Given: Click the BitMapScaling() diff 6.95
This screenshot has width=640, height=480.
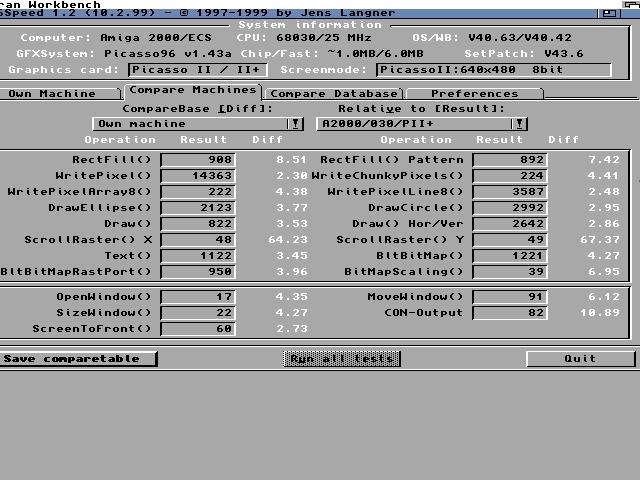Looking at the screenshot, I should click(x=604, y=271).
